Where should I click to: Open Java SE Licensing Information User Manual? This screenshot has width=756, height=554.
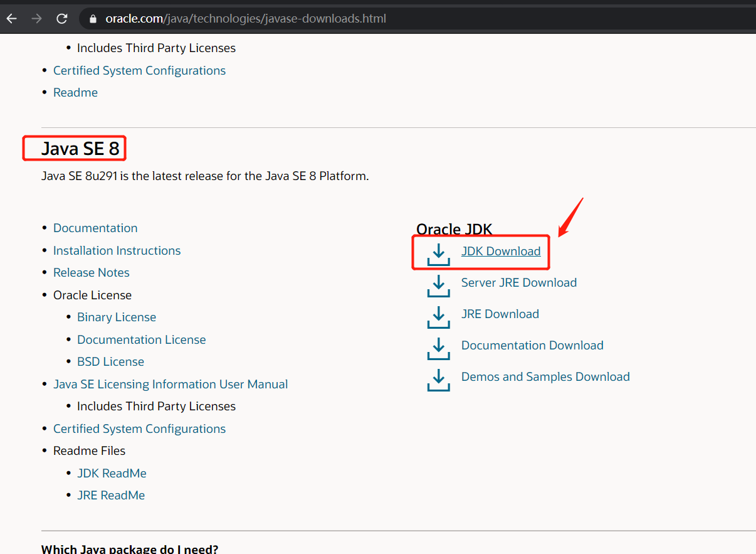pyautogui.click(x=171, y=384)
